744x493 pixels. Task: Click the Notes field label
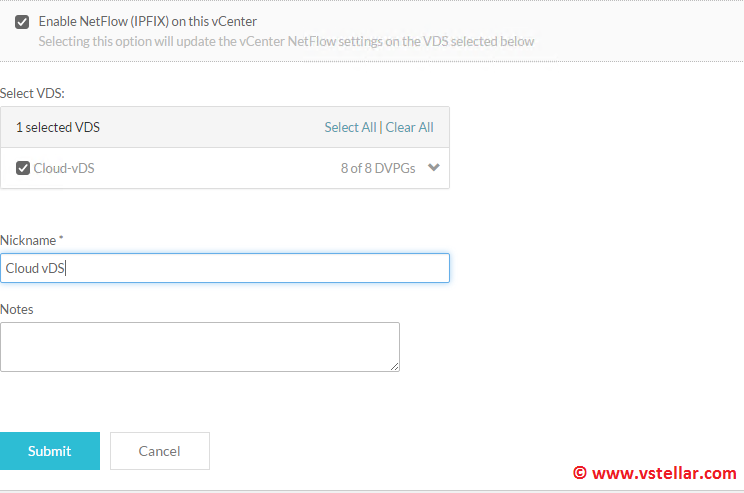(x=17, y=309)
